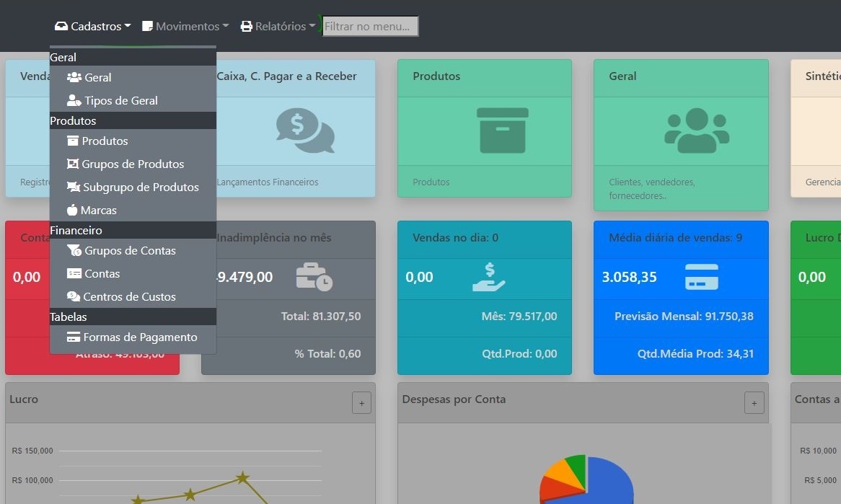Click the hand holding dollar icon
The image size is (841, 504).
point(489,277)
